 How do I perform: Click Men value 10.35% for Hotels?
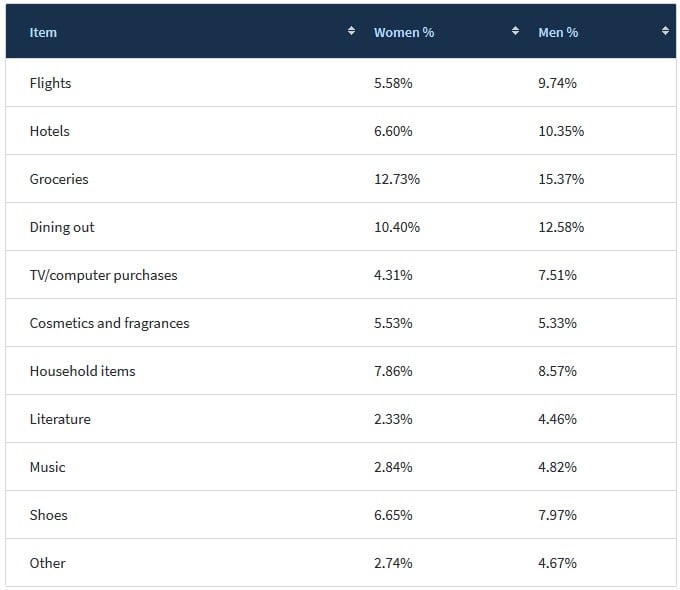coord(561,131)
